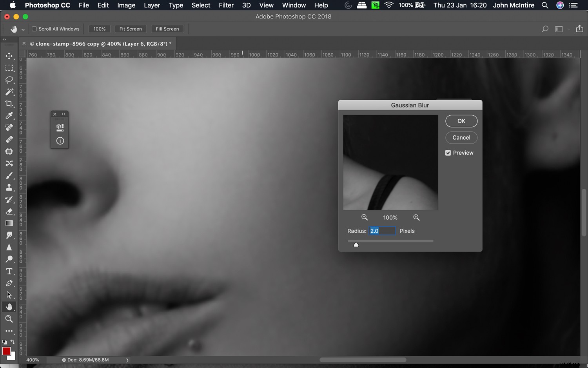Select the Move tool
Viewport: 588px width, 368px height.
pyautogui.click(x=9, y=56)
